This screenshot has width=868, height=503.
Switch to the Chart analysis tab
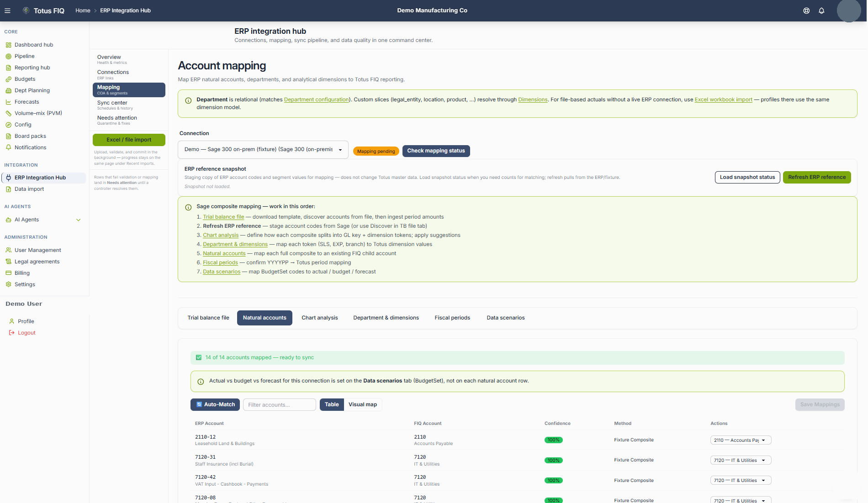tap(320, 318)
